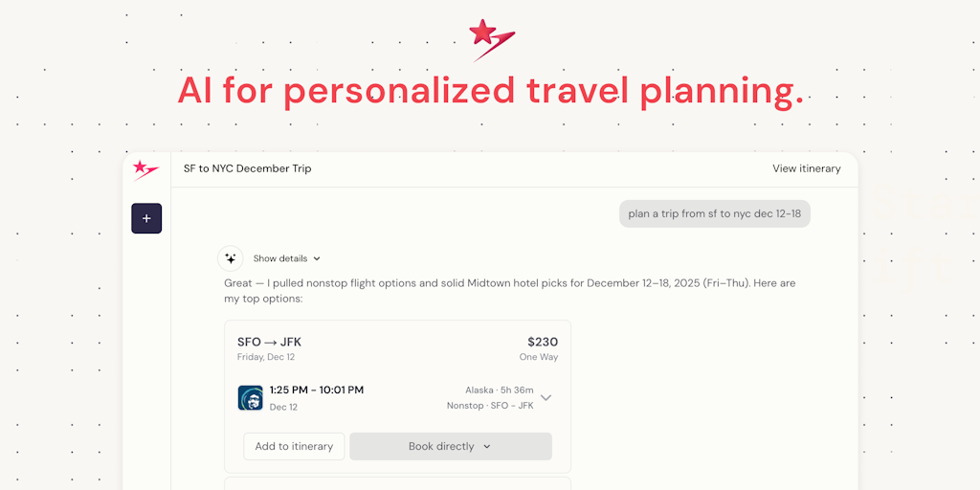Click the AI for personalized travel planning headline
Viewport: 980px width, 490px height.
click(490, 91)
